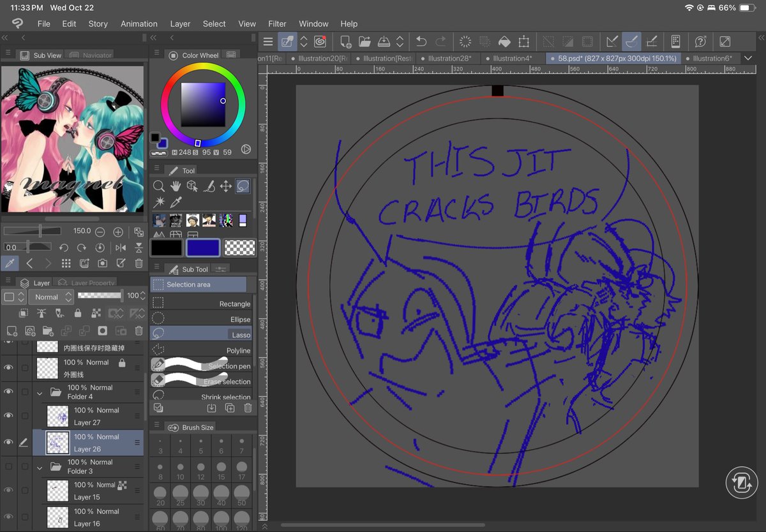Click the delete layer trash icon
The height and width of the screenshot is (532, 766).
tap(139, 330)
